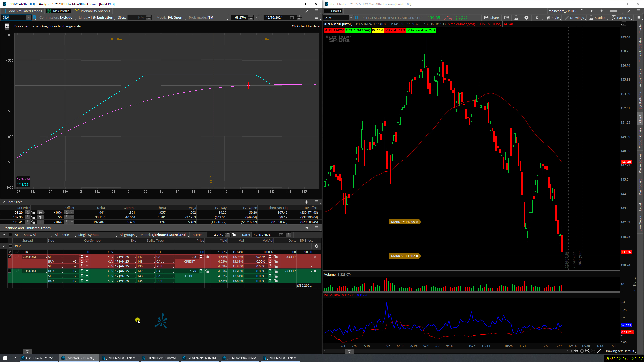The image size is (644, 362).
Task: Click the chart settings gear icon
Action: [526, 18]
